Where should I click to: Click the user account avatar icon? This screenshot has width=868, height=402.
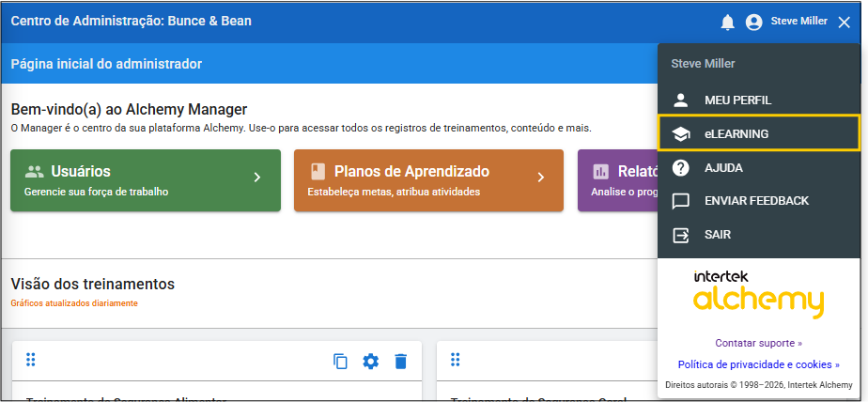point(753,22)
